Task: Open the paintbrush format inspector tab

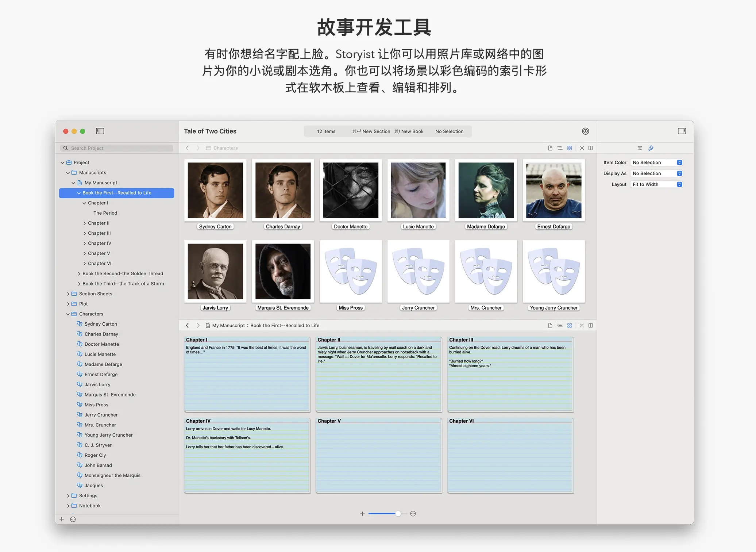Action: tap(651, 148)
